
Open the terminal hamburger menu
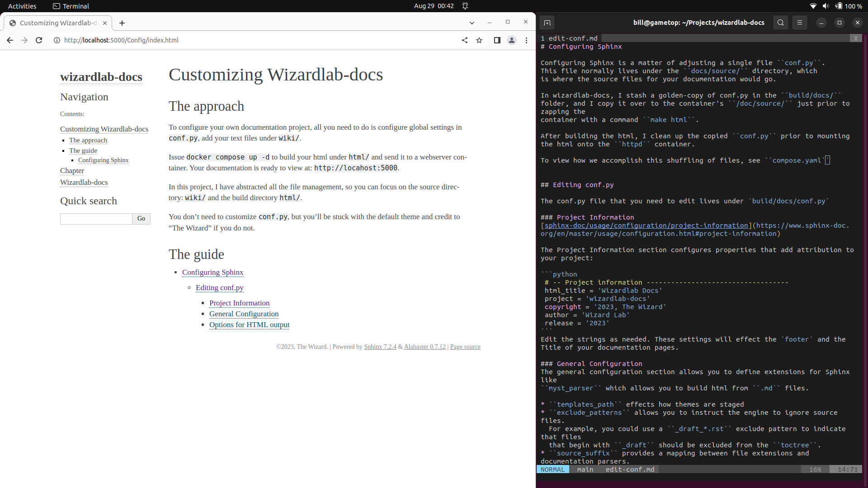(x=800, y=23)
